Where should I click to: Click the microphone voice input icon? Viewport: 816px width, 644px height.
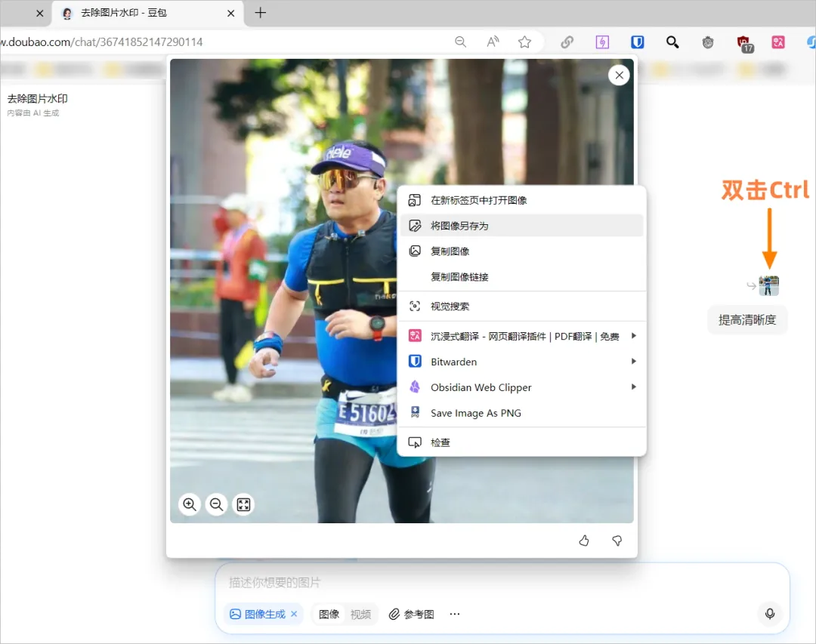[770, 614]
